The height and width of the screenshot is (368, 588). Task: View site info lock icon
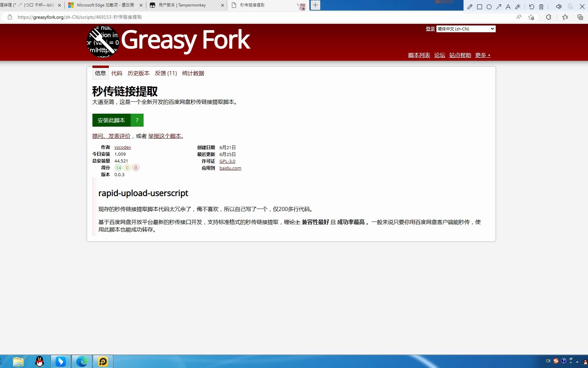(10, 17)
